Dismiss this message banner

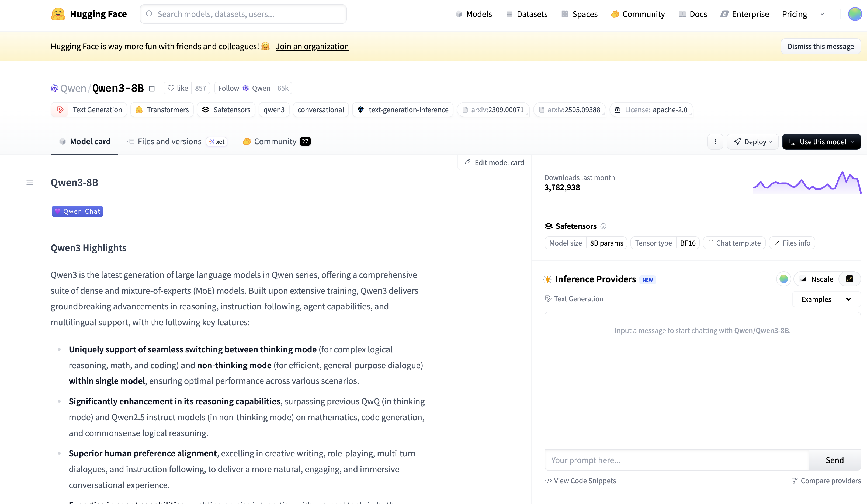click(821, 46)
